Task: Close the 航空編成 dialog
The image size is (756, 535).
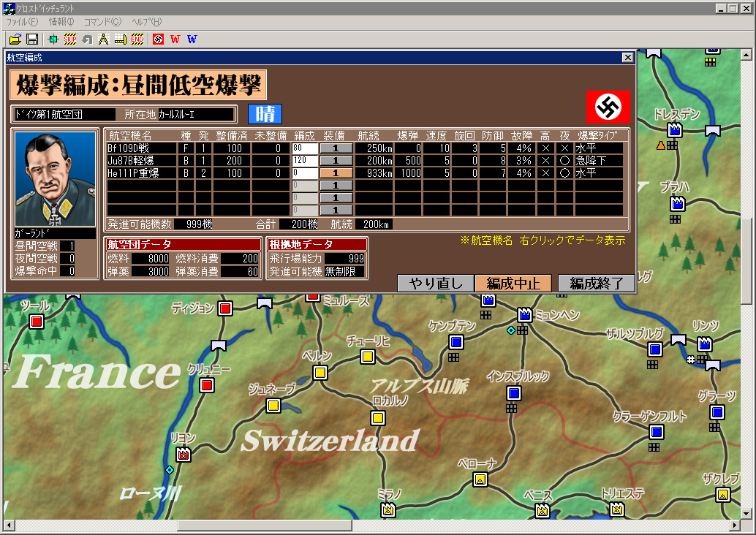Action: (627, 57)
